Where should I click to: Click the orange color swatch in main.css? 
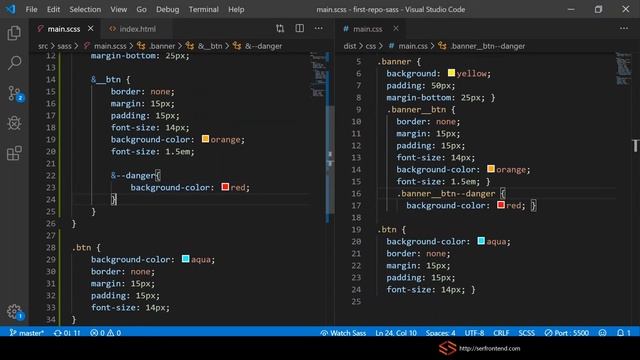pos(491,169)
